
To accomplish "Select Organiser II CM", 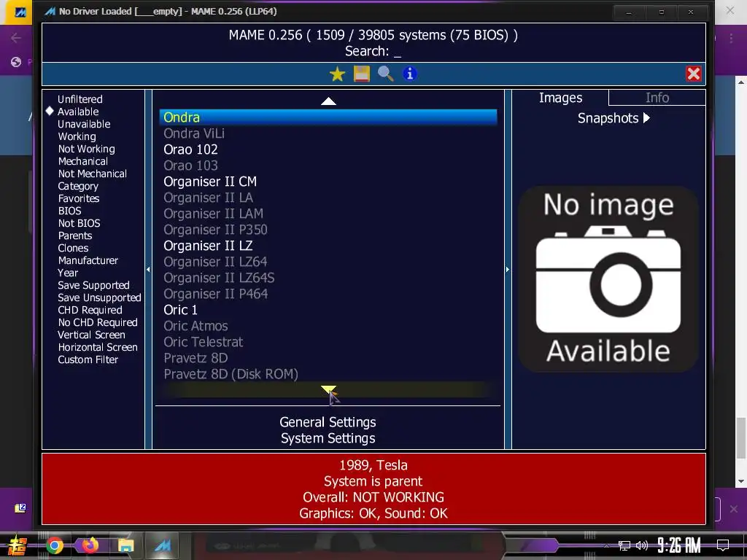I will [328, 182].
